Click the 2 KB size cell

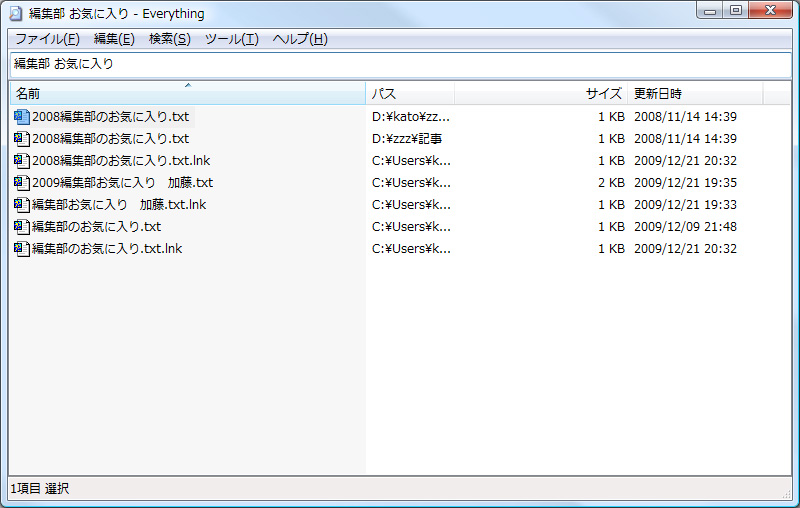click(611, 183)
